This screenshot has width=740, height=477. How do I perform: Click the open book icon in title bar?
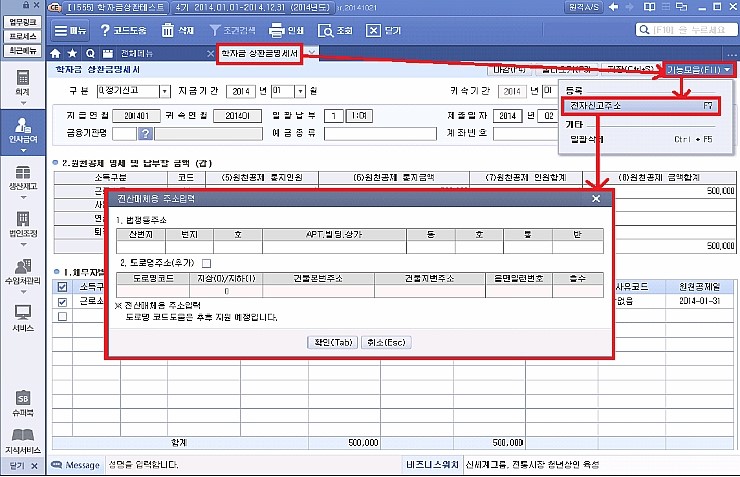(x=649, y=7)
